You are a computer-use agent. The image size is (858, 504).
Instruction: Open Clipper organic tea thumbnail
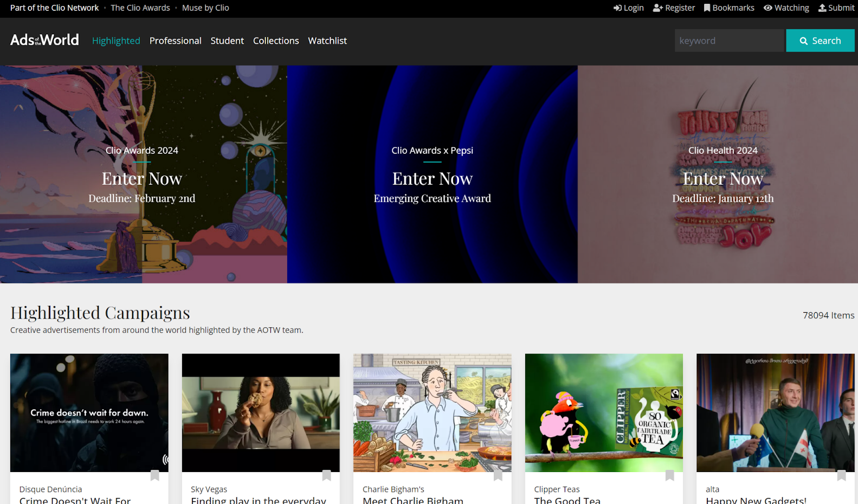tap(604, 413)
